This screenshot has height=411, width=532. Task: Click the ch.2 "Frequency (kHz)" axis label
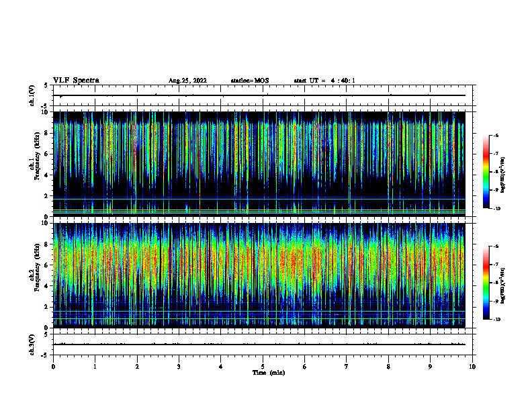(37, 267)
